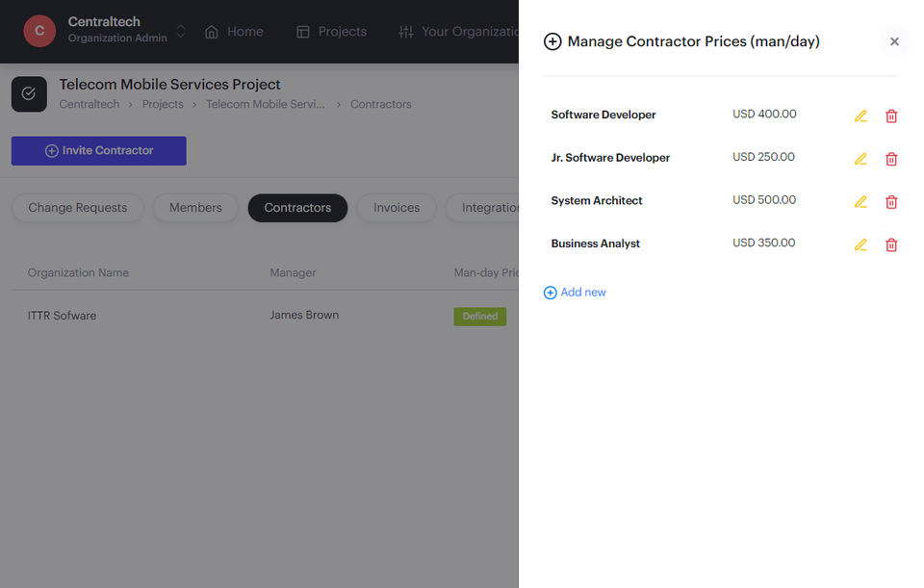The width and height of the screenshot is (924, 588).
Task: Close the Manage Contractor Prices panel
Action: click(894, 41)
